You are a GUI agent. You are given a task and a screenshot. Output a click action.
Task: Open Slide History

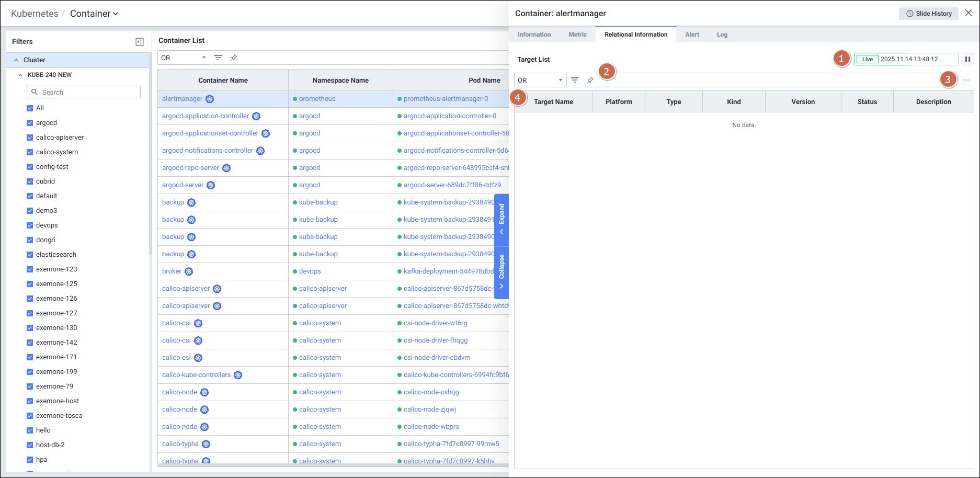[x=929, y=14]
